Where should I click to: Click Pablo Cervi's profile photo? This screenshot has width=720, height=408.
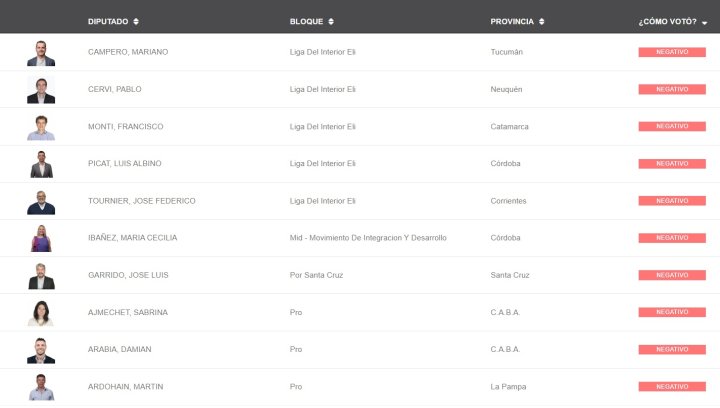41,90
